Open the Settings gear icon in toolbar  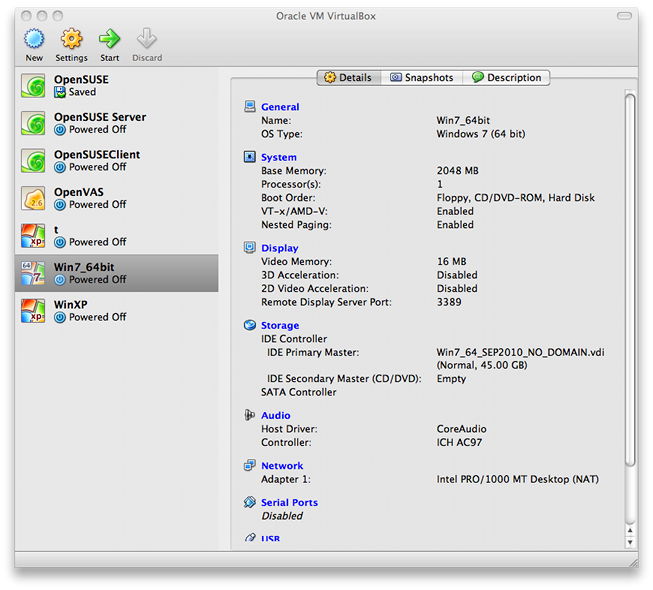tap(72, 39)
